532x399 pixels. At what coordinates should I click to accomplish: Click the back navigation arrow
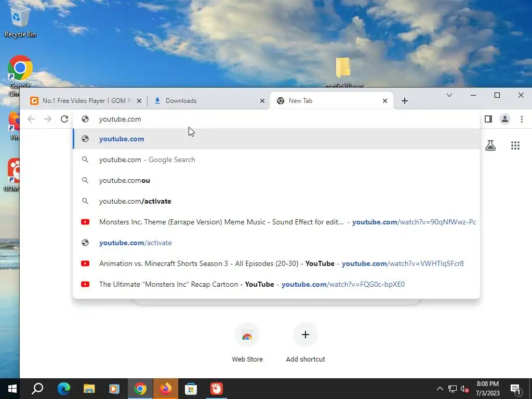31,119
